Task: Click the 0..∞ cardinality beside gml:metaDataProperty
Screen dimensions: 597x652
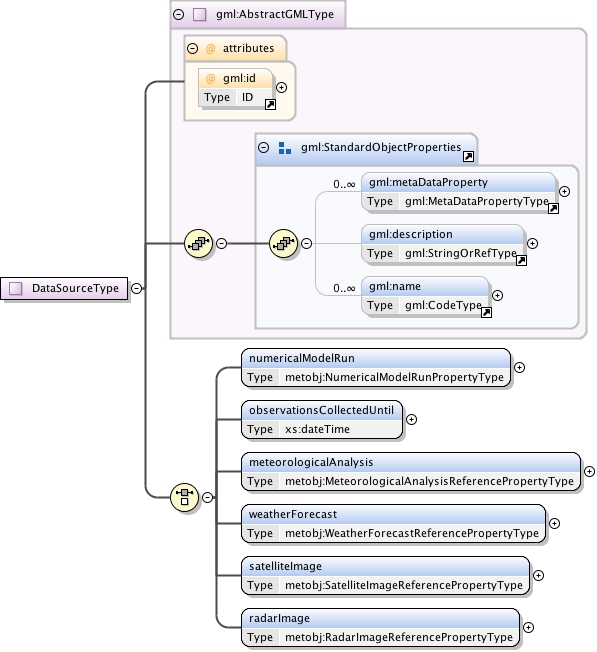Action: coord(344,184)
